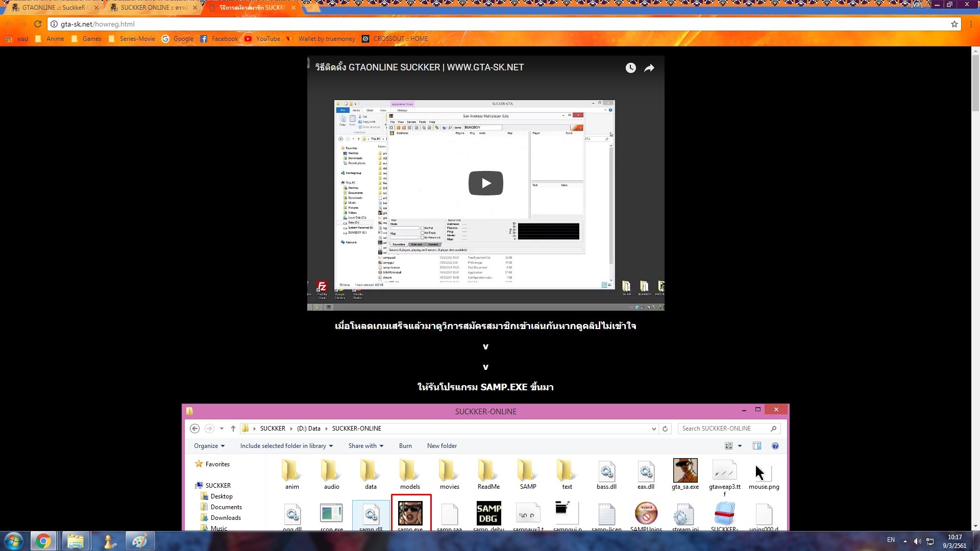Open the Windows Start menu orb
Viewport: 980px width, 551px height.
[14, 541]
